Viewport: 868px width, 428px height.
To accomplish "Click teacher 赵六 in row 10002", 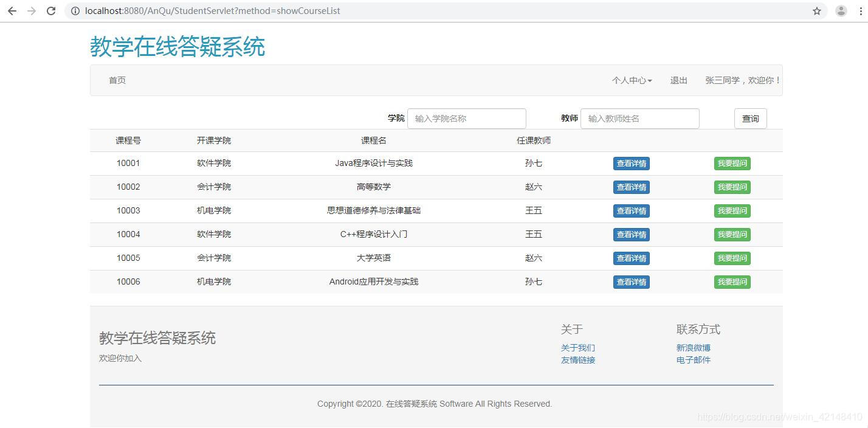I will coord(534,187).
